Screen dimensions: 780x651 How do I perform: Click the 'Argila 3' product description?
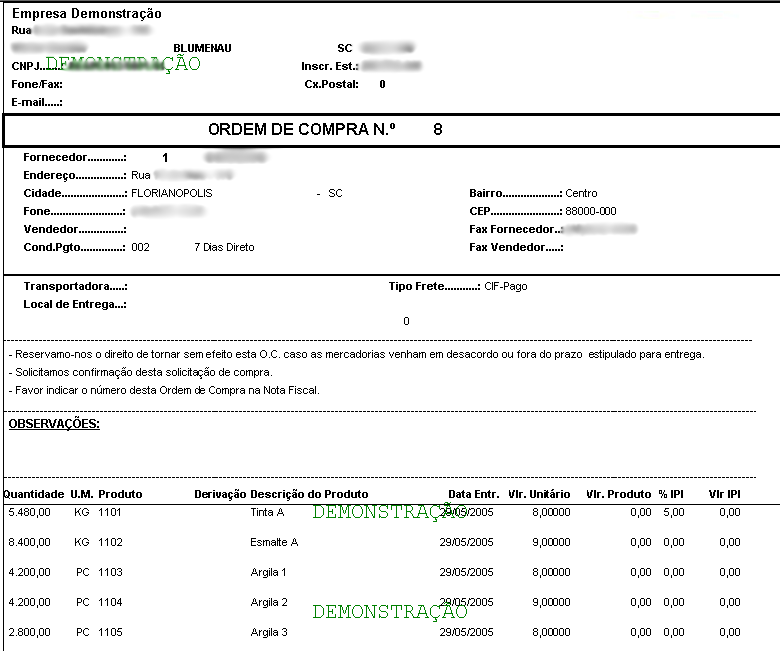click(x=269, y=632)
